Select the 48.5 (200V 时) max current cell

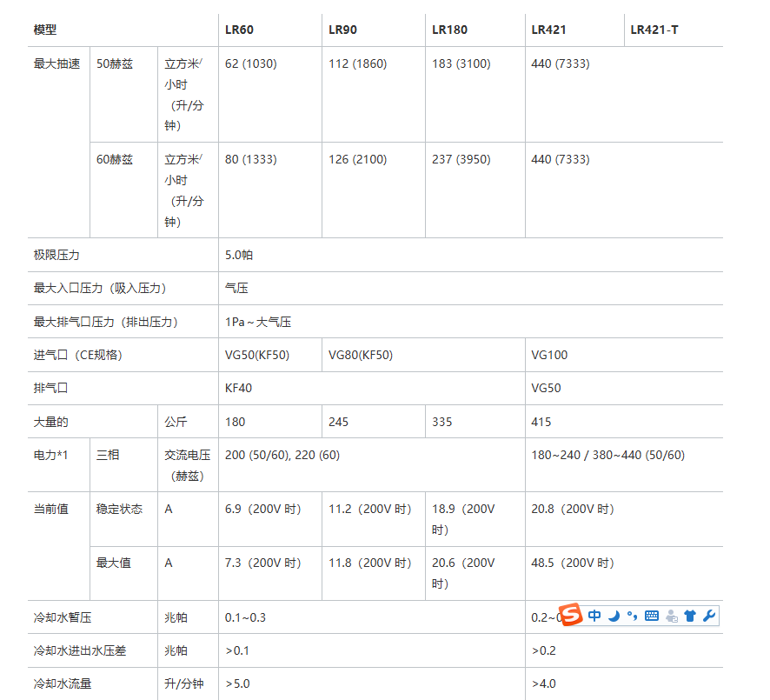click(572, 563)
